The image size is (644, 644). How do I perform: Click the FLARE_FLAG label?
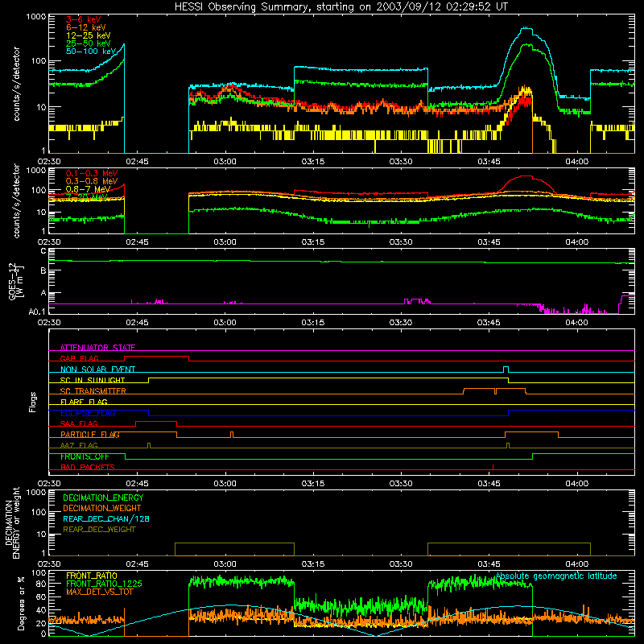(x=84, y=402)
